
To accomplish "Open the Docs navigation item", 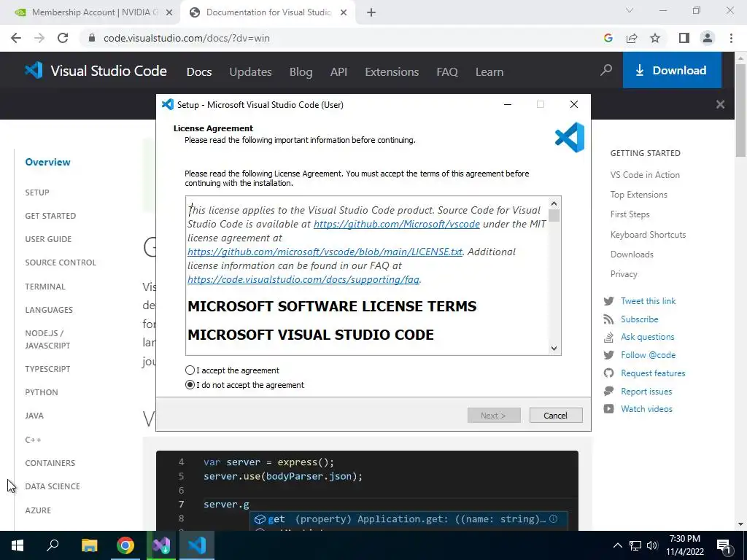I will (199, 72).
